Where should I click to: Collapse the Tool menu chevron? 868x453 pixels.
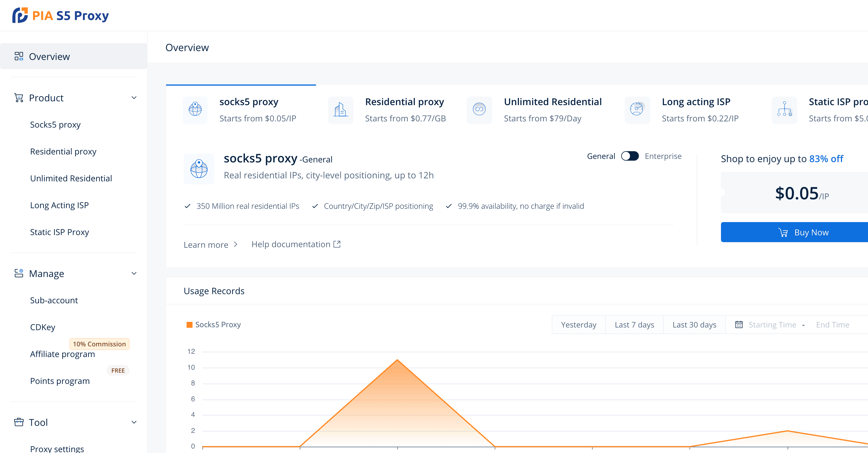[x=134, y=422]
